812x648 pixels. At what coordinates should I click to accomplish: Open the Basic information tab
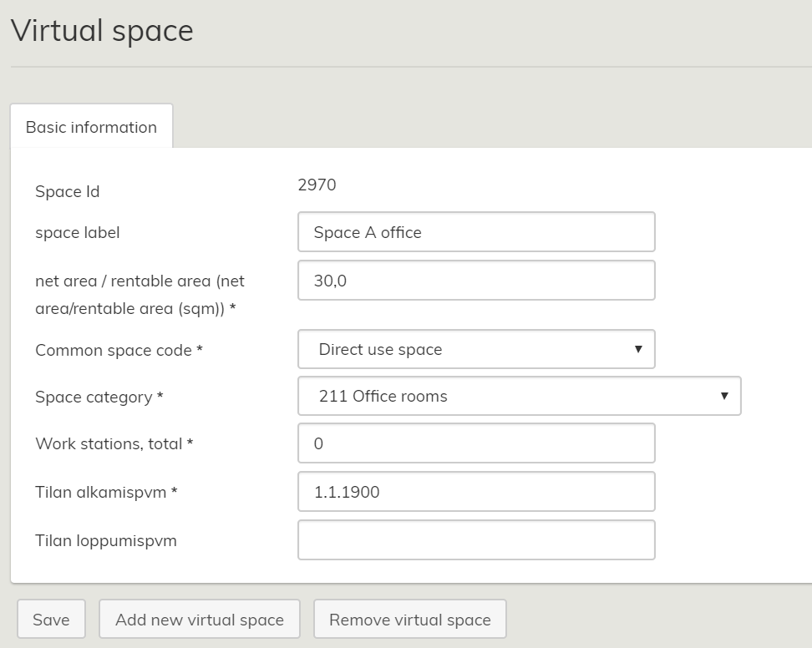91,127
